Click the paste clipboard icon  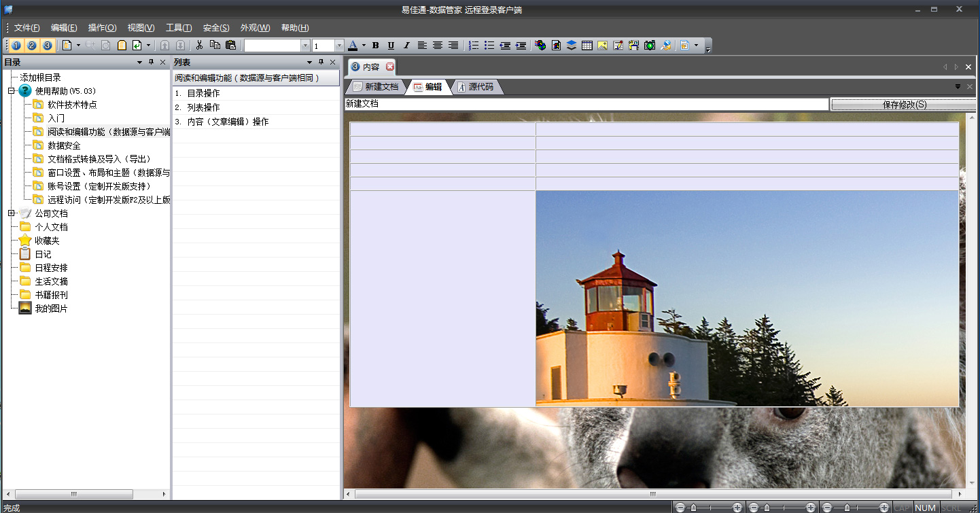point(230,46)
